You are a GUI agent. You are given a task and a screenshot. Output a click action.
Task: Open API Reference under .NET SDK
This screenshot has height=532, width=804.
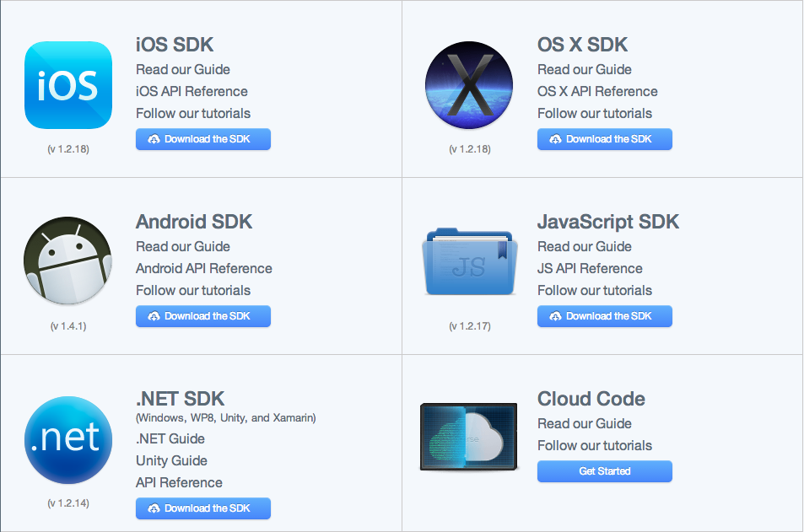point(179,483)
